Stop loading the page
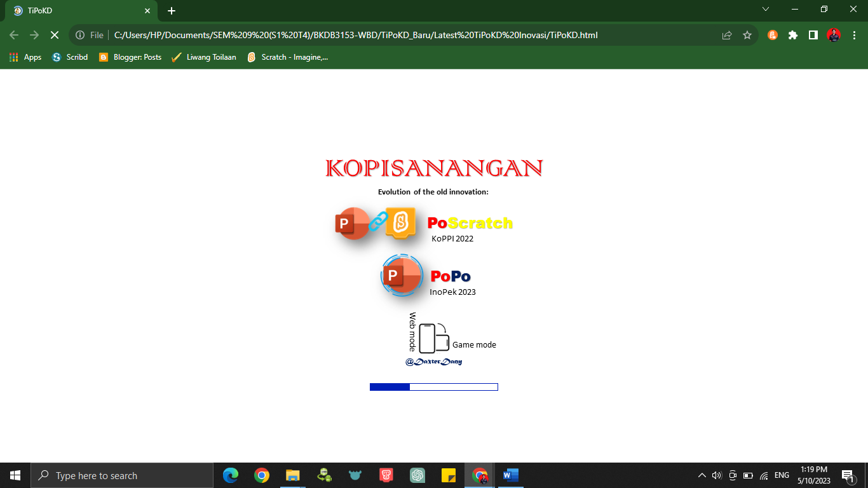This screenshot has width=868, height=488. (54, 36)
